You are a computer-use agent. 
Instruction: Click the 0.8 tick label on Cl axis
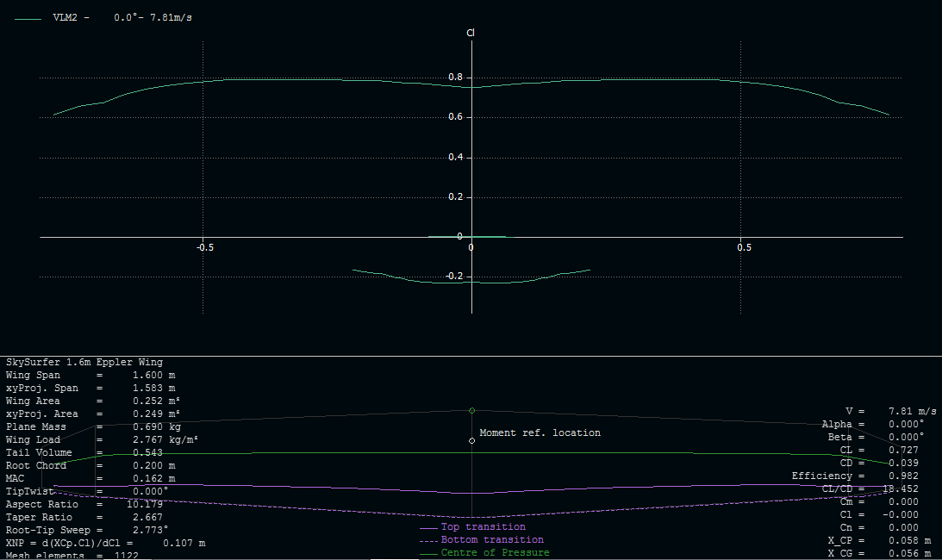(454, 78)
